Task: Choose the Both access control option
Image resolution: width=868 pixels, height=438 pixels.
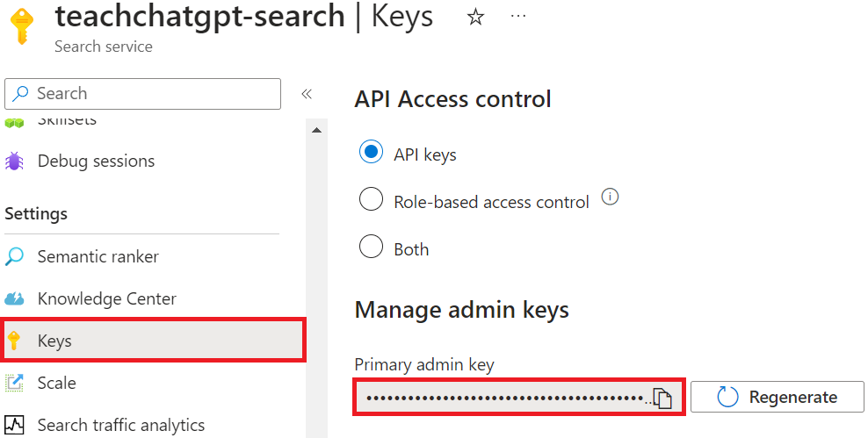Action: click(372, 248)
